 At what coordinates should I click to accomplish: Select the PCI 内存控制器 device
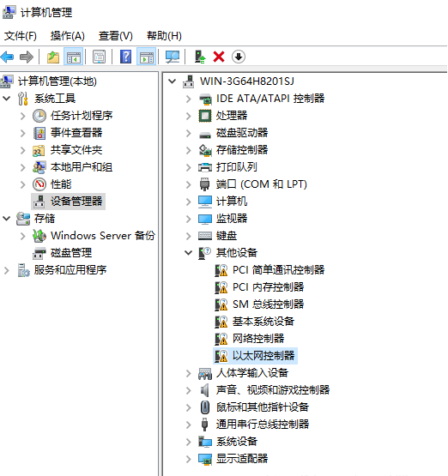268,287
